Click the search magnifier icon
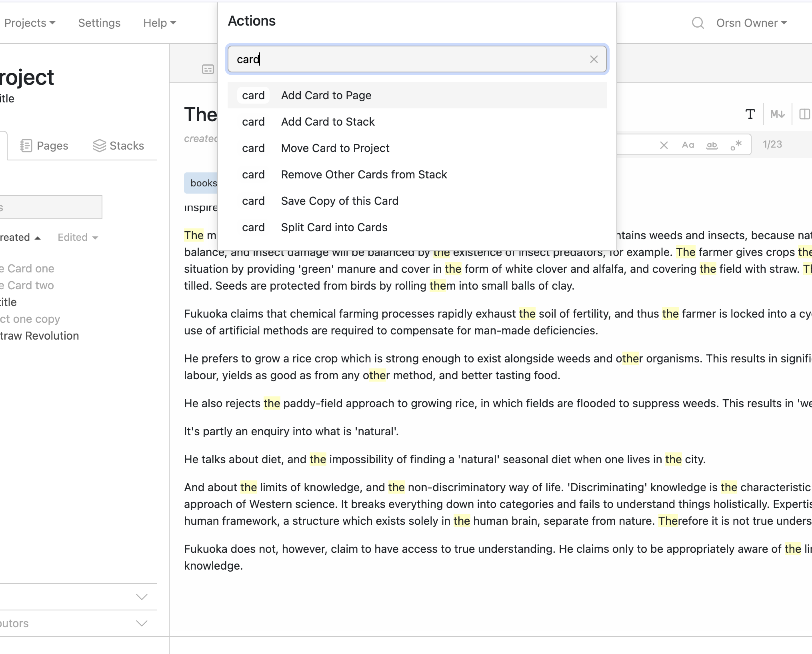 (698, 23)
